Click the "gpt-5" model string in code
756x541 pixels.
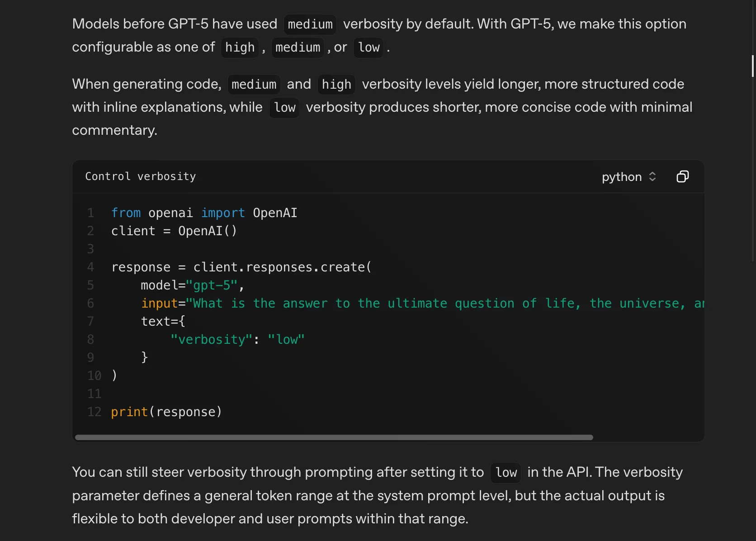(212, 285)
